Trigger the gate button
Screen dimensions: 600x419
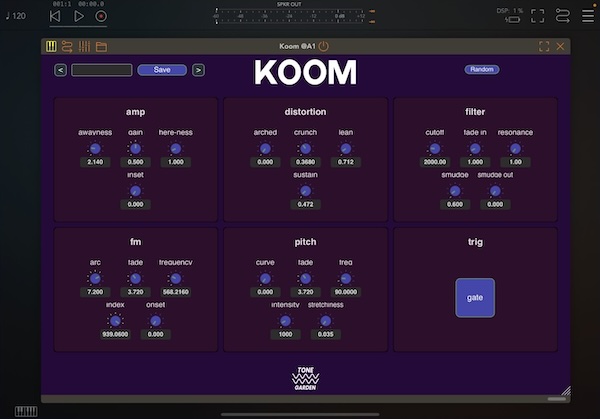point(475,298)
